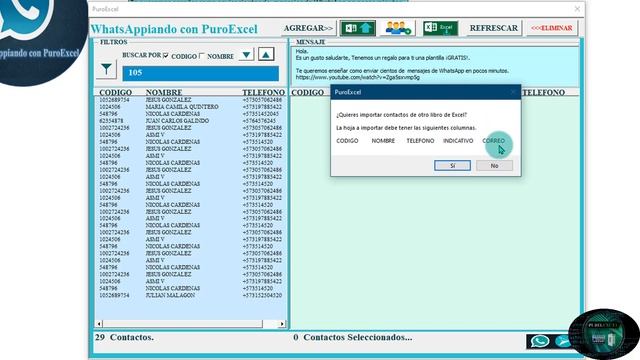Viewport: 640px width, 360px height.
Task: Click the WhatsApp send icon
Action: coord(540,340)
